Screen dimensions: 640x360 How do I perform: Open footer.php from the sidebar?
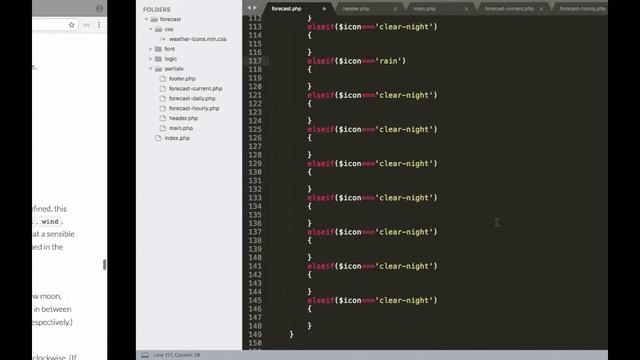[x=182, y=79]
